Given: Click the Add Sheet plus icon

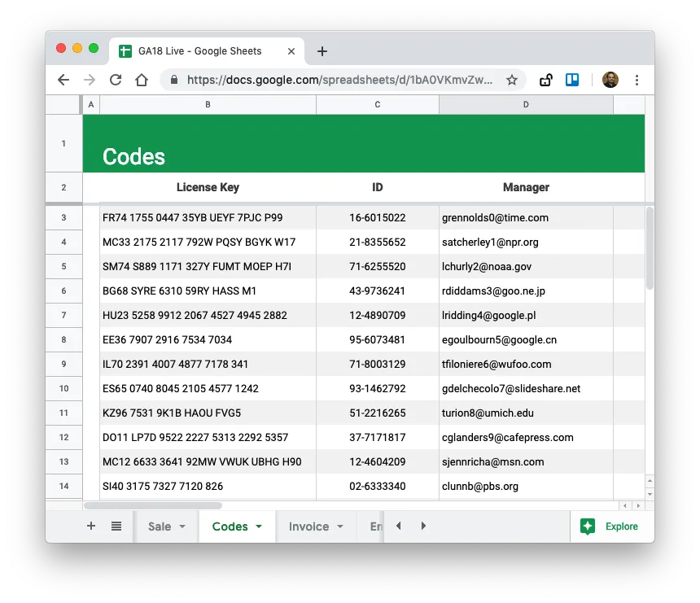Looking at the screenshot, I should (x=91, y=527).
